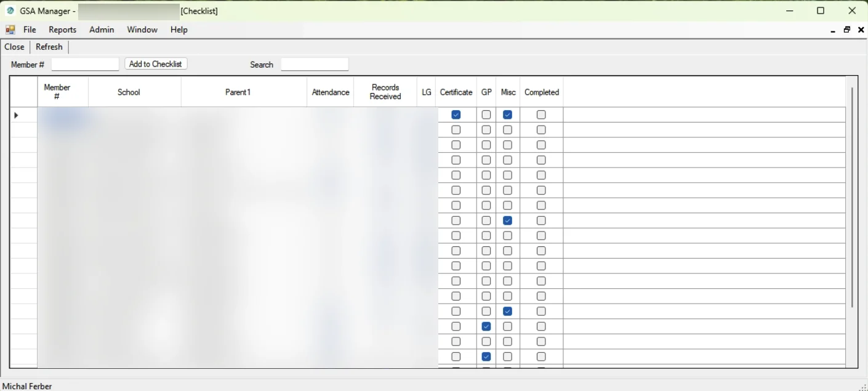Open the Help menu
868x391 pixels.
click(179, 30)
